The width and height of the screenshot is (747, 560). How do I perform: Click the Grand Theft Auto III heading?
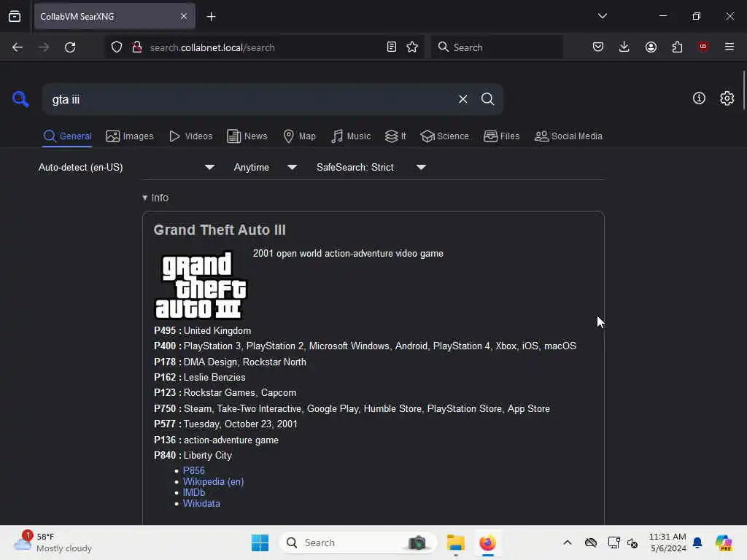[x=220, y=230]
